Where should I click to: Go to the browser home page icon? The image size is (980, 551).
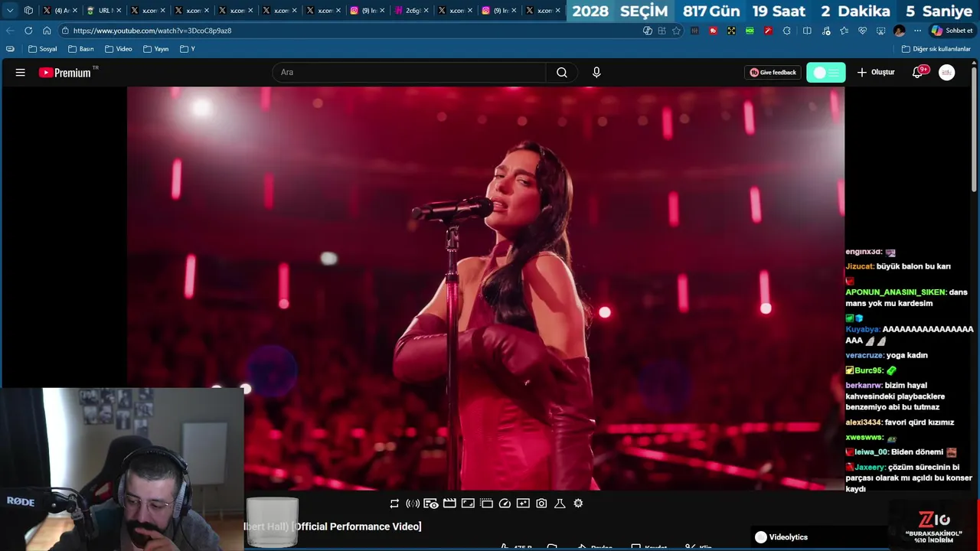[47, 31]
